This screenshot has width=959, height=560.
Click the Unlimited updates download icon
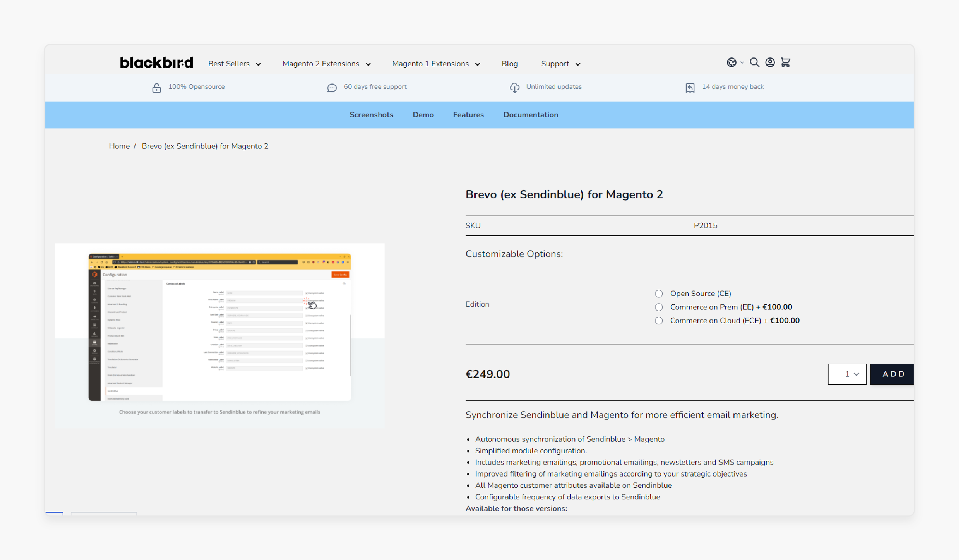514,87
